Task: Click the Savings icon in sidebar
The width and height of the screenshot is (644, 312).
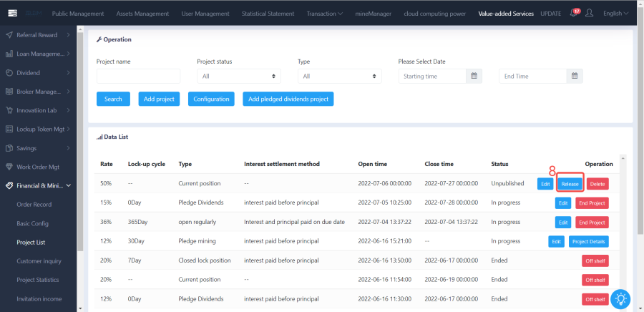Action: 9,148
